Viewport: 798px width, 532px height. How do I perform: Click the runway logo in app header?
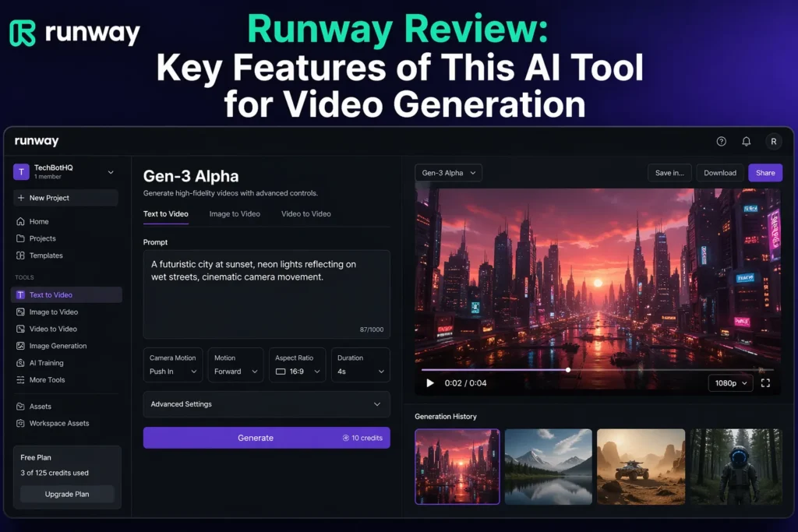pos(37,142)
